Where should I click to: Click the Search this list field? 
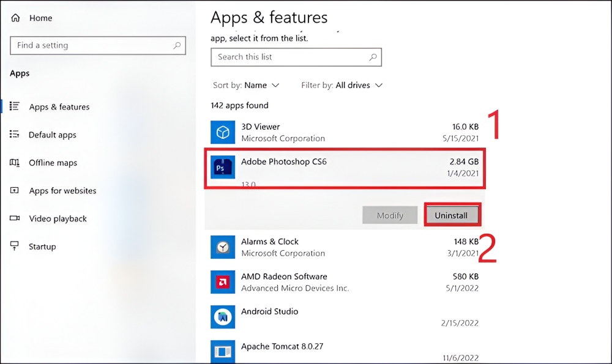(x=296, y=57)
